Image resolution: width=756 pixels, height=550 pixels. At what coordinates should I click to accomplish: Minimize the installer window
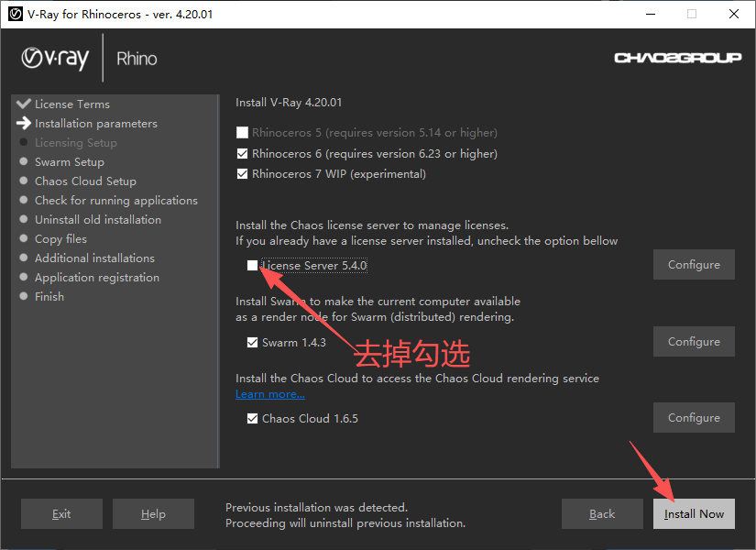pyautogui.click(x=651, y=14)
